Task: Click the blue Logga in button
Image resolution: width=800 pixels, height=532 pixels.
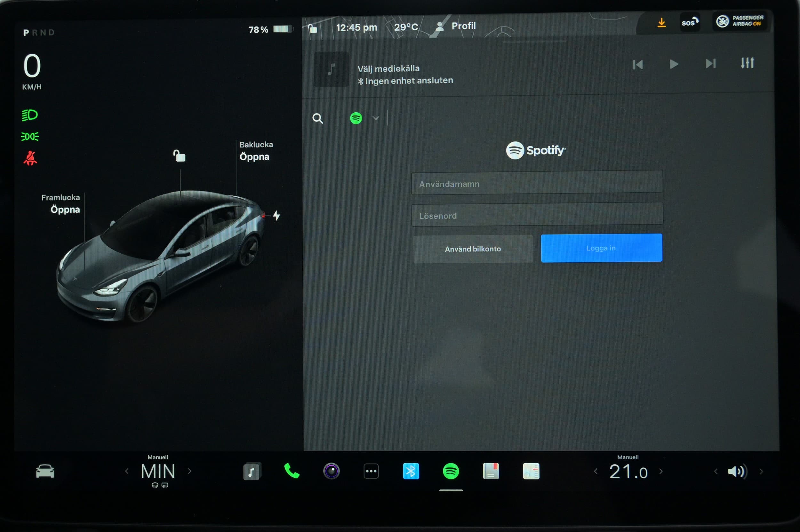Action: click(602, 248)
